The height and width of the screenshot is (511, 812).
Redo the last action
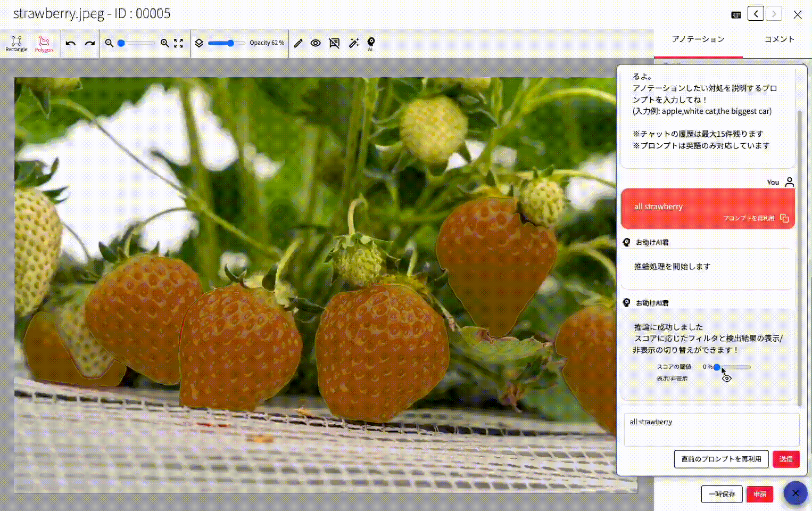(x=90, y=43)
